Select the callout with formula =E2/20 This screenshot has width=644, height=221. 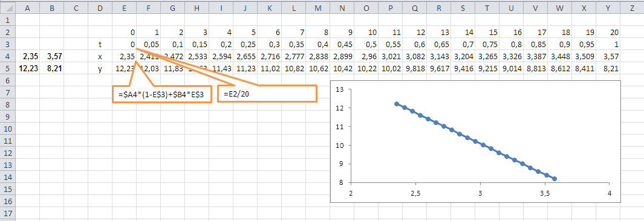tap(267, 94)
